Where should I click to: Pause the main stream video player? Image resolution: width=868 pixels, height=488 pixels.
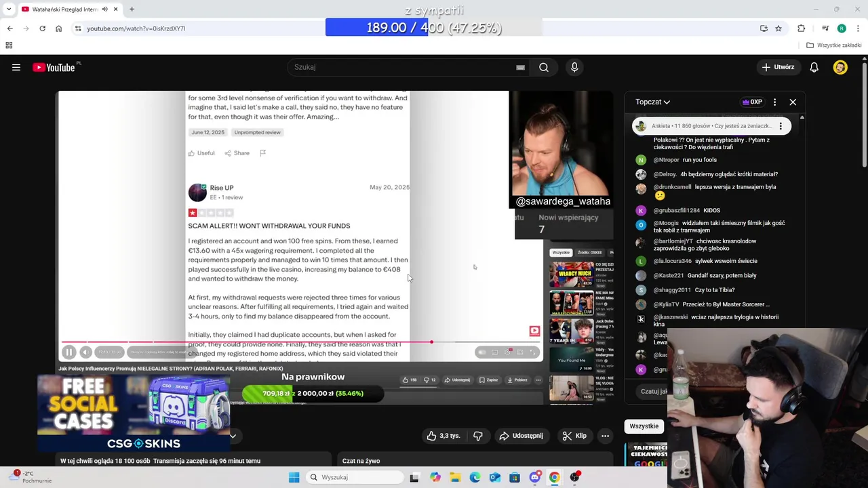point(68,352)
